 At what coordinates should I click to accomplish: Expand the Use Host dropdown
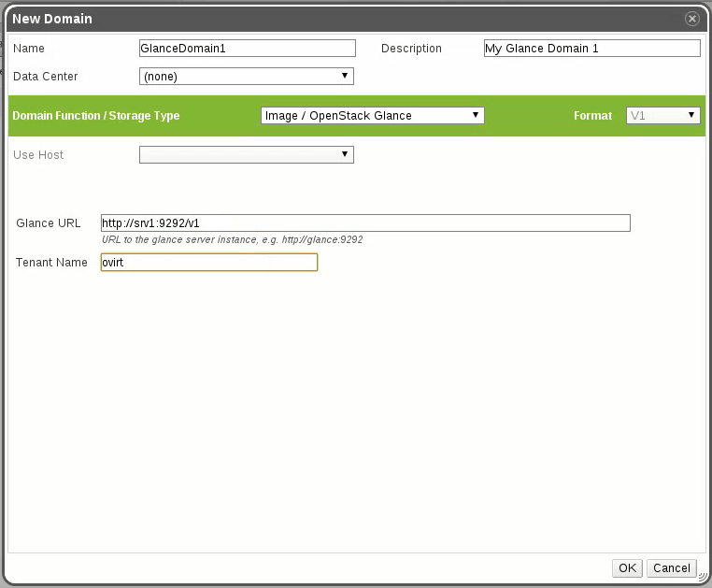[x=247, y=155]
